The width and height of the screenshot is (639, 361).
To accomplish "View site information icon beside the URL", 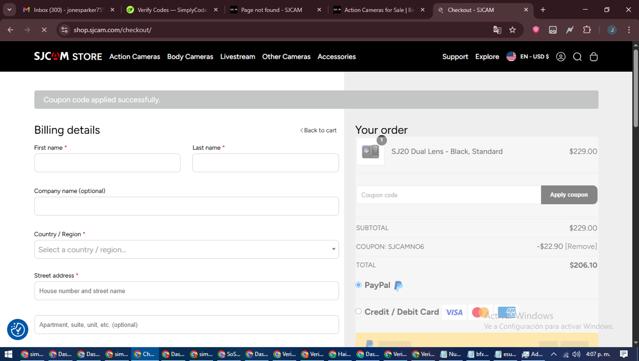I will [64, 30].
